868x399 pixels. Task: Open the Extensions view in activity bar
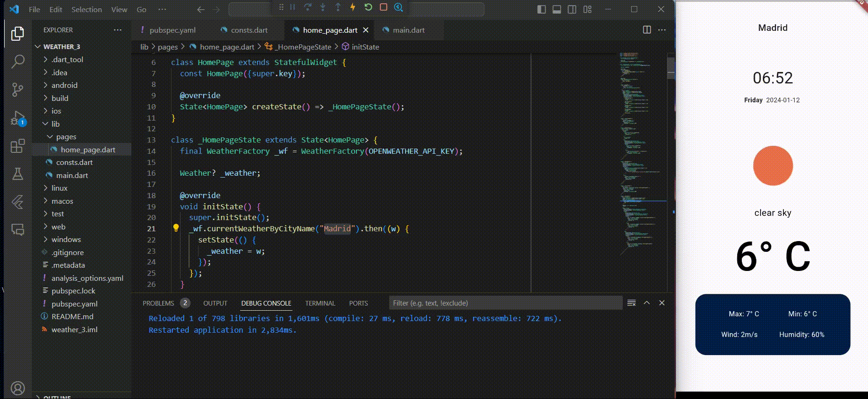[x=17, y=146]
